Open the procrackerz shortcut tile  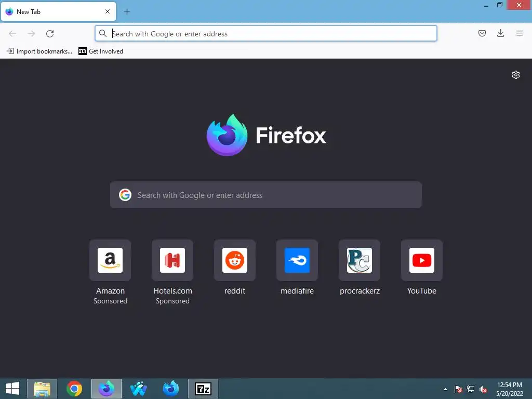(360, 260)
